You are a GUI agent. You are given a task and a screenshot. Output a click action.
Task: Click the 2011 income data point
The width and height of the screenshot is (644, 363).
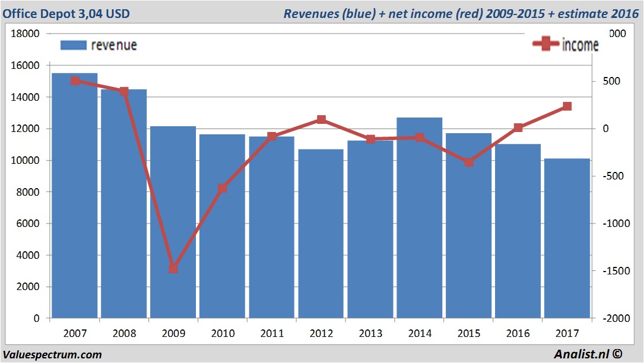pyautogui.click(x=272, y=136)
